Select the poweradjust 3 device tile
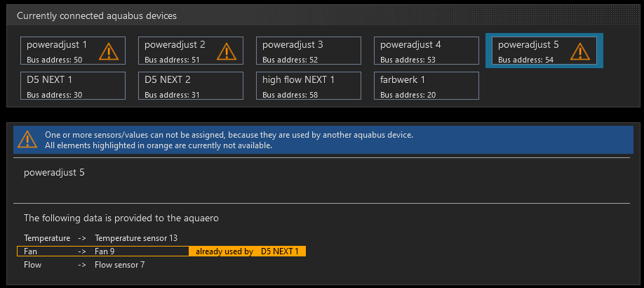 point(308,51)
